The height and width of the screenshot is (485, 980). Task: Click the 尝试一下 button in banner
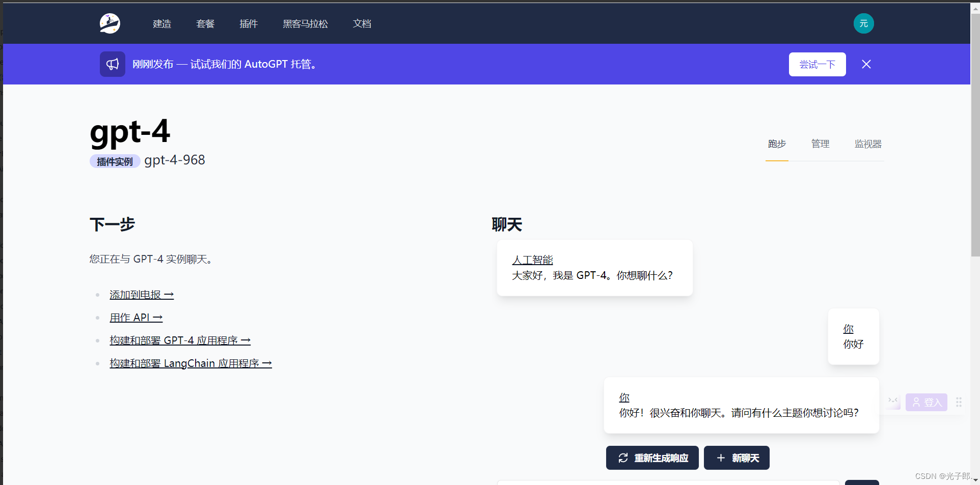[817, 64]
